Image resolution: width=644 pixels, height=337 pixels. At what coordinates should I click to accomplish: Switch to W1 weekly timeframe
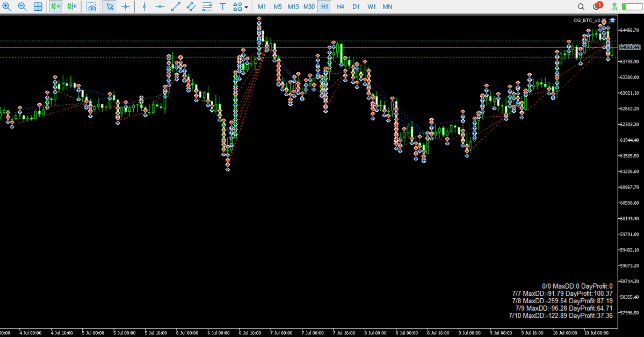click(372, 6)
